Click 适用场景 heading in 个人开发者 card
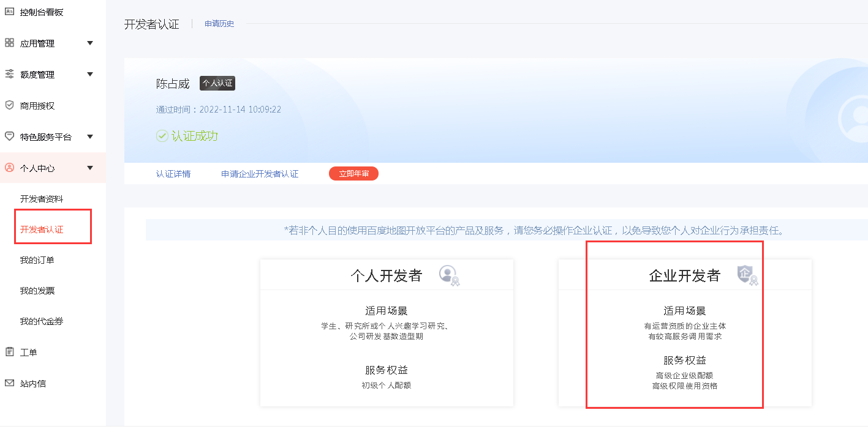The image size is (868, 429). pos(387,311)
